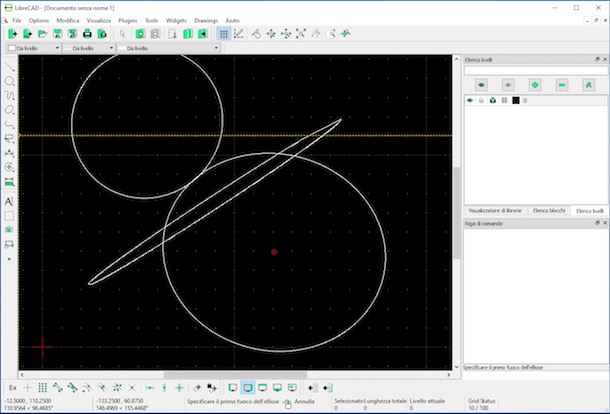
Task: Toggle exclusive snap mode 'Ex' button
Action: tap(13, 388)
